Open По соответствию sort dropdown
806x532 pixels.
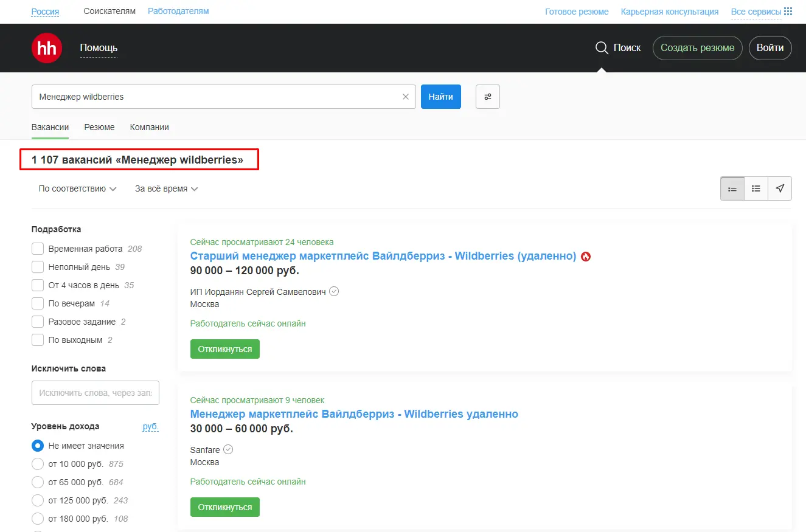tap(77, 189)
